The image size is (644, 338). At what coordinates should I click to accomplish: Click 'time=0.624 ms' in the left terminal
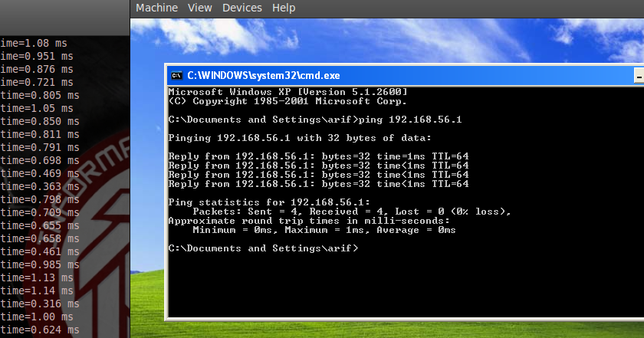click(x=40, y=330)
